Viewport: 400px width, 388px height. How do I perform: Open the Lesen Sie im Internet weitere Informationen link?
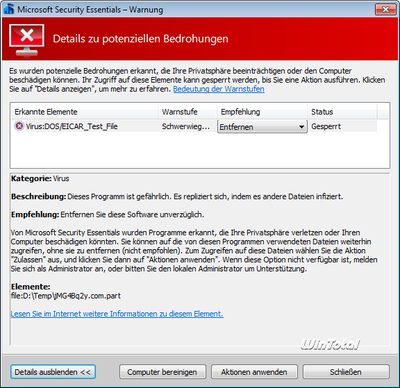117,314
